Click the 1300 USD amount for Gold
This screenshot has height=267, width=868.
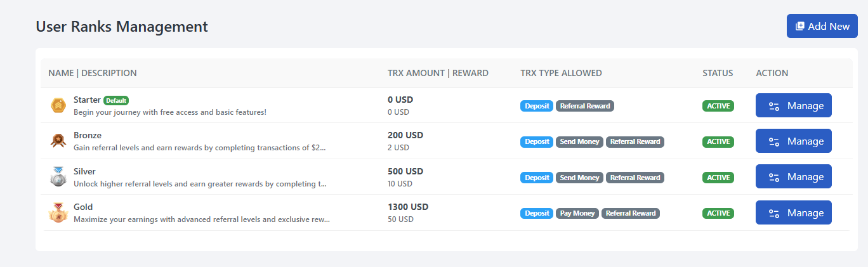408,207
